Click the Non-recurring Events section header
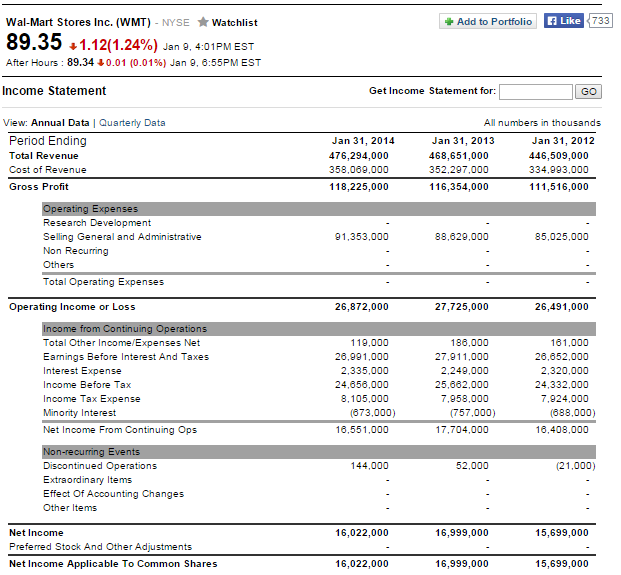Image resolution: width=621 pixels, height=575 pixels. tap(319, 451)
